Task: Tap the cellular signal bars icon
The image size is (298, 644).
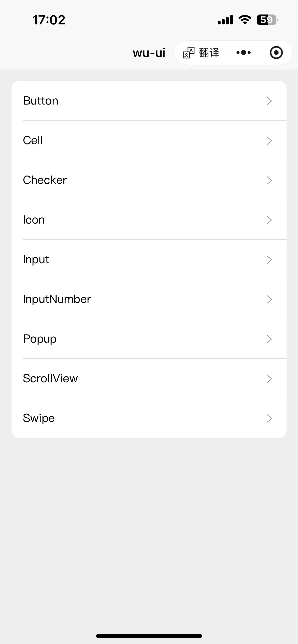Action: (225, 20)
